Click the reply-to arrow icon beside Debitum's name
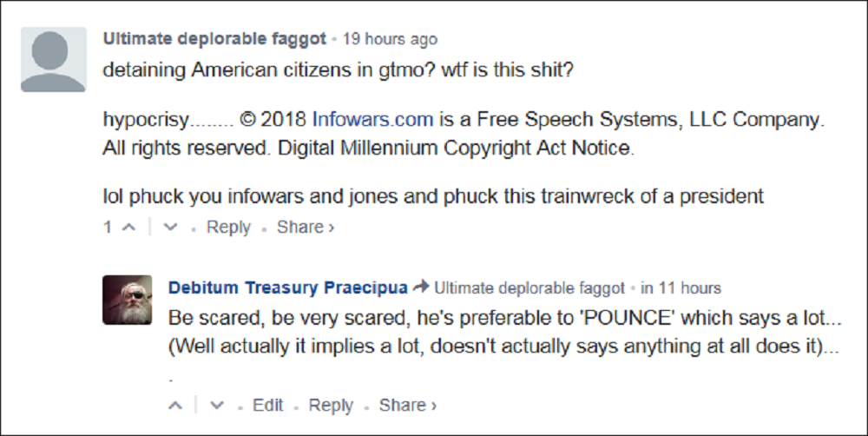The image size is (868, 436). click(422, 287)
